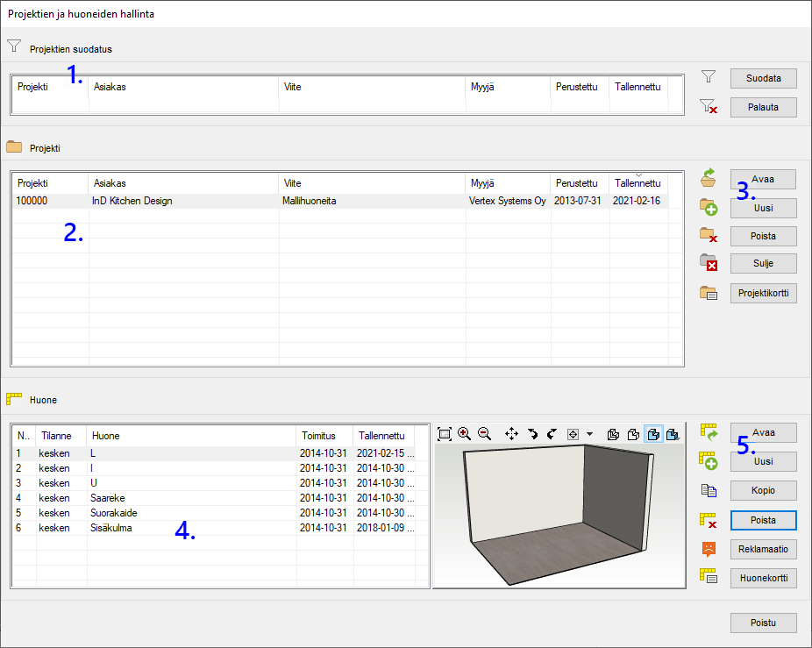The height and width of the screenshot is (648, 812).
Task: Toggle the wireframe rendering mode icon
Action: [614, 434]
